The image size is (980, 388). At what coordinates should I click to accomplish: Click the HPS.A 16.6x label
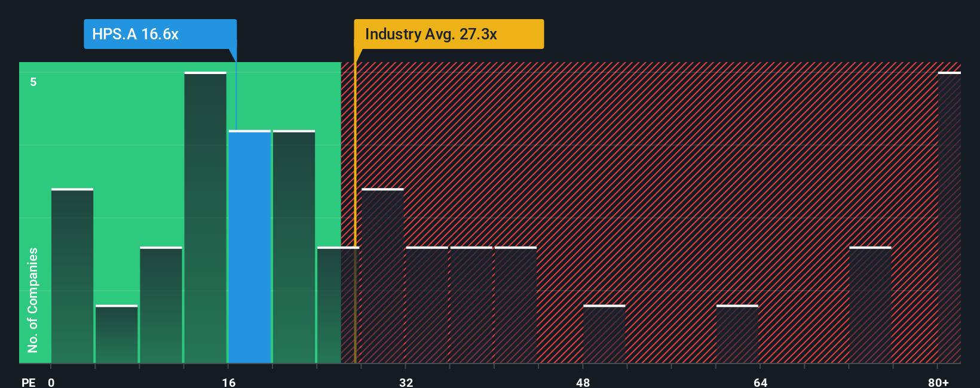[160, 34]
